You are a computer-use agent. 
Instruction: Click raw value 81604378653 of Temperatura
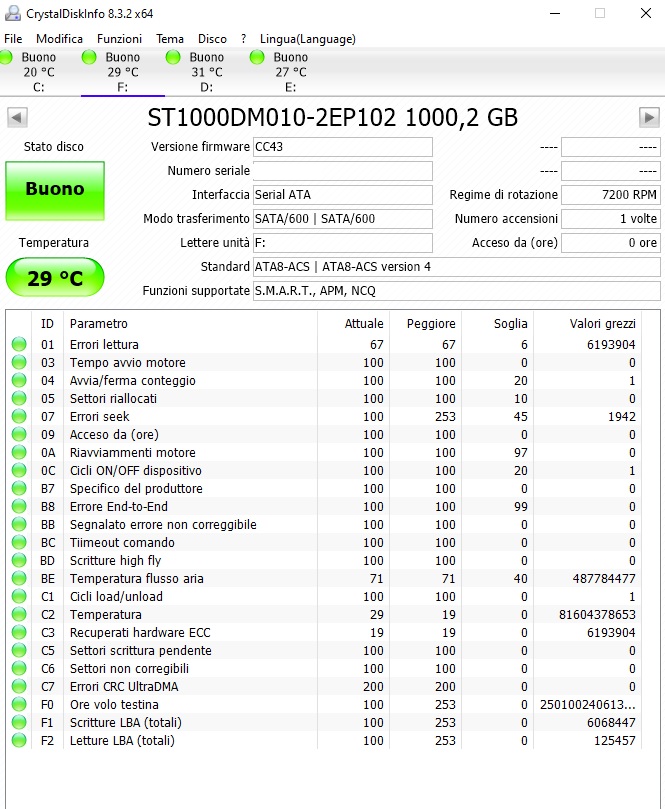click(x=597, y=614)
